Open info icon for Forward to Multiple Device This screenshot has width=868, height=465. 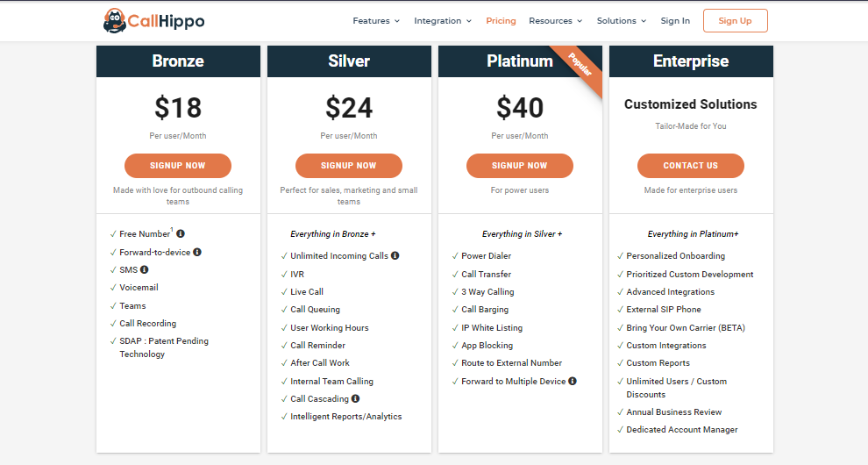click(x=573, y=381)
